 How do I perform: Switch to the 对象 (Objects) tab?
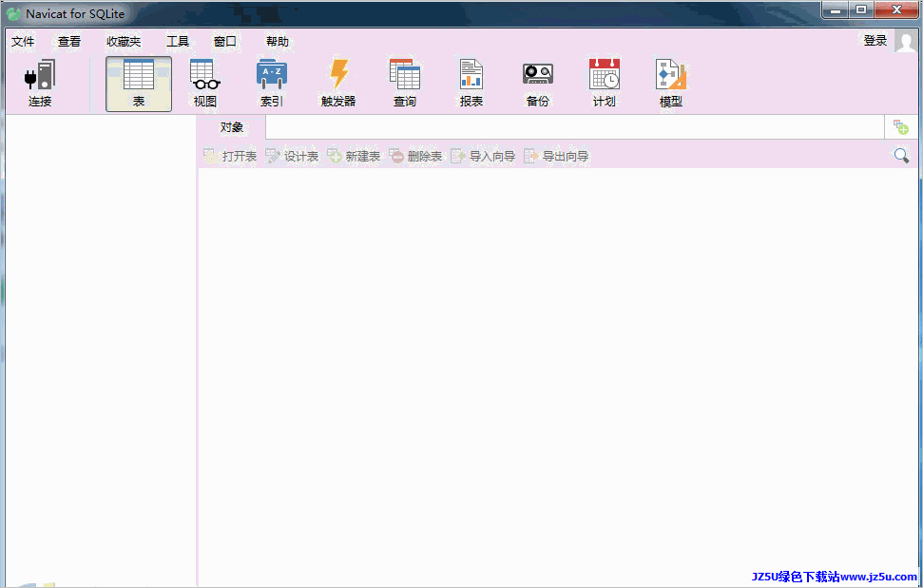(x=231, y=127)
